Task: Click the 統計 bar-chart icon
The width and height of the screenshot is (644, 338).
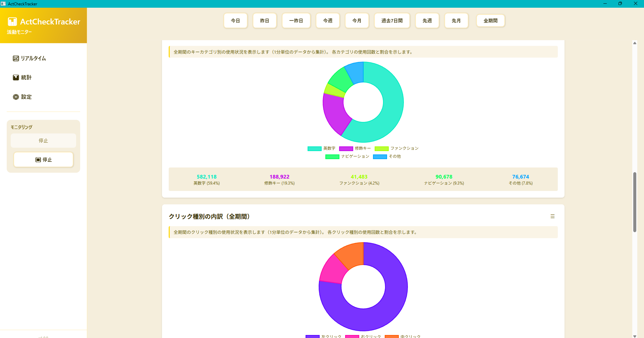Action: click(16, 77)
